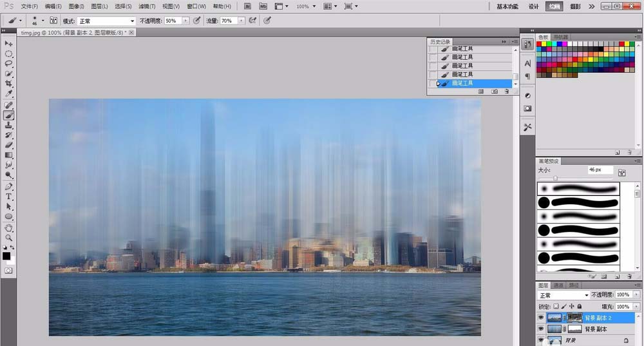This screenshot has width=644, height=346.
Task: Activate the Hand tool
Action: click(9, 227)
